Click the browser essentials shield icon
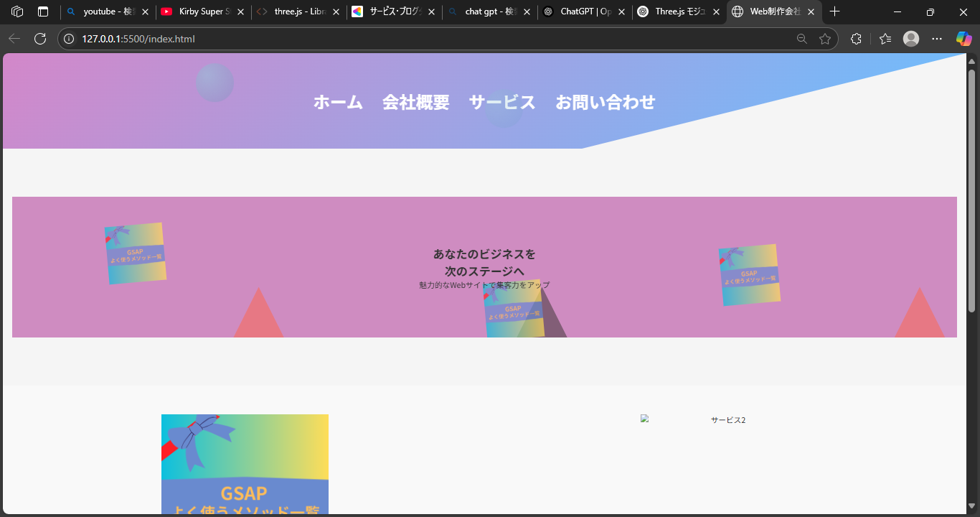This screenshot has height=517, width=980. (856, 38)
